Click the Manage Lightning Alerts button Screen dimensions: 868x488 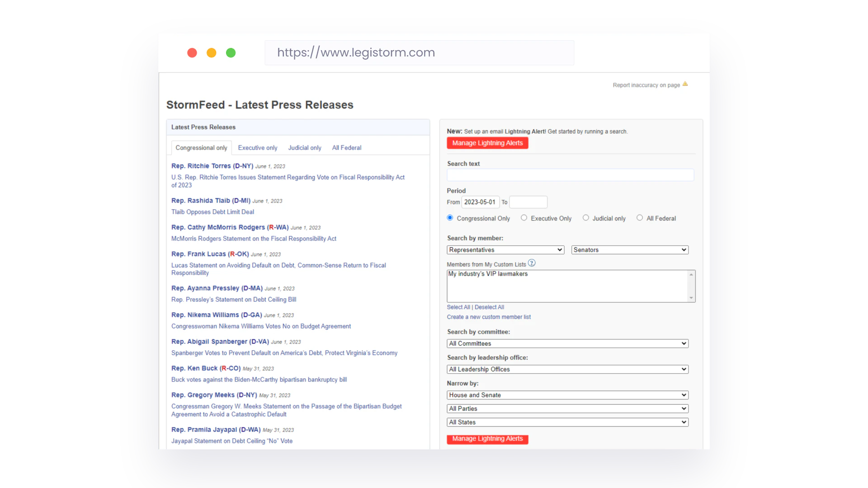[487, 143]
